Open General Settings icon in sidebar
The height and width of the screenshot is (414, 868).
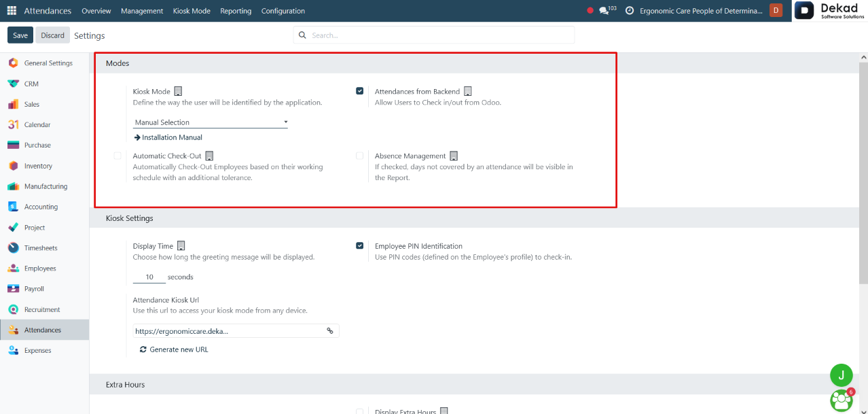click(x=13, y=63)
